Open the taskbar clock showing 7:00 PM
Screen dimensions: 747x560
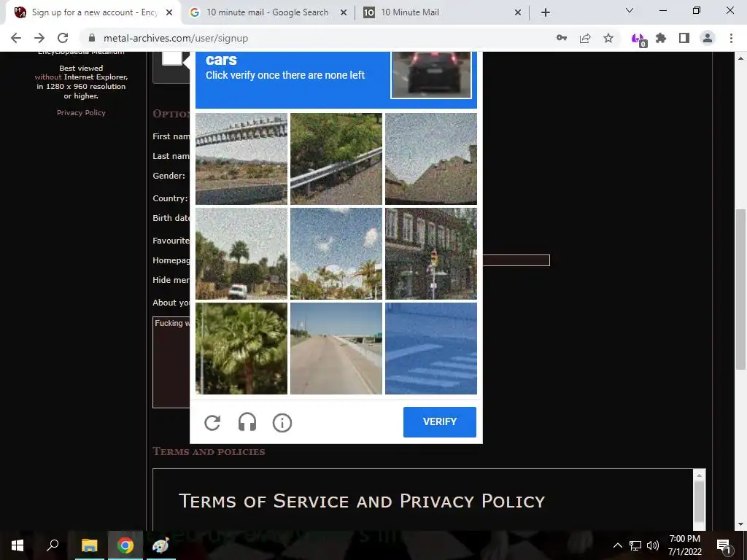coord(684,545)
